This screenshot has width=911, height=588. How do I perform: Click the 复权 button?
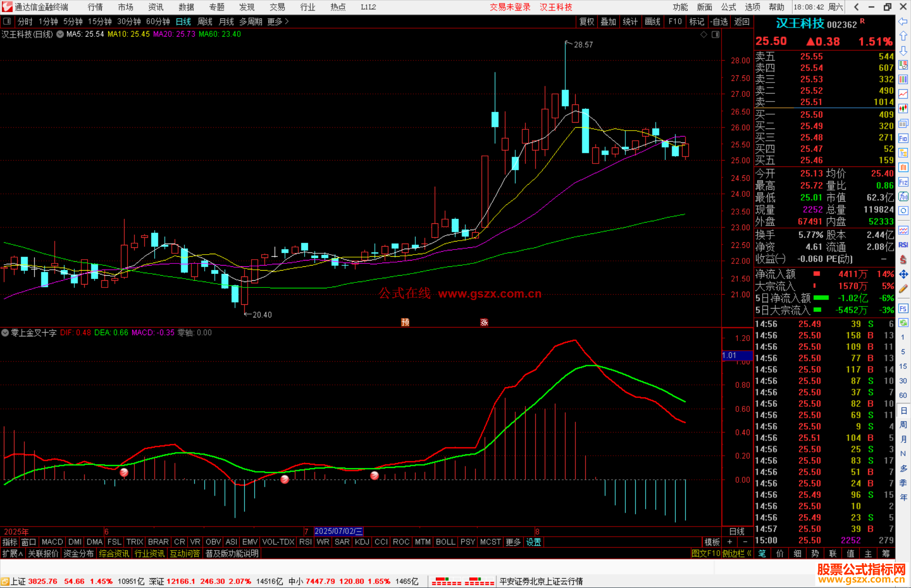coord(587,21)
